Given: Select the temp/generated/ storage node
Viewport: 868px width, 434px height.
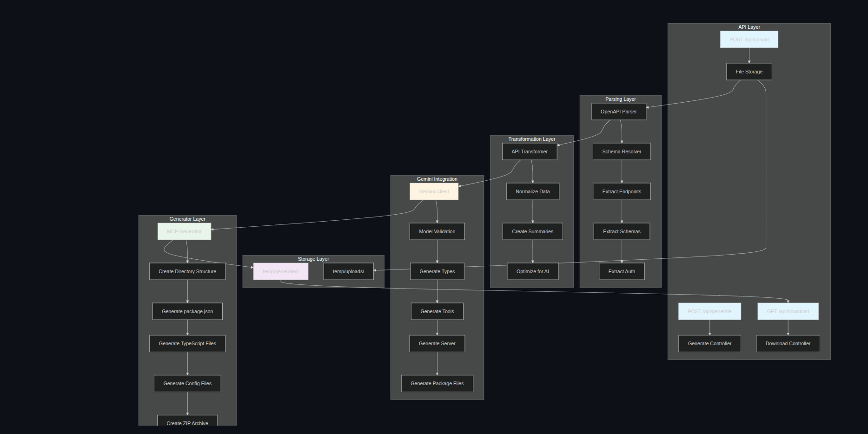Looking at the screenshot, I should click(280, 271).
